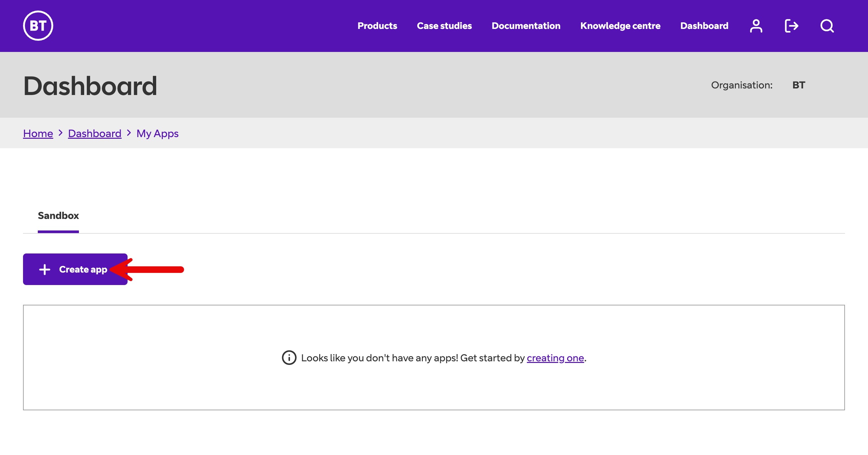Viewport: 868px width, 455px height.
Task: Follow the Dashboard breadcrumb link
Action: 95,133
